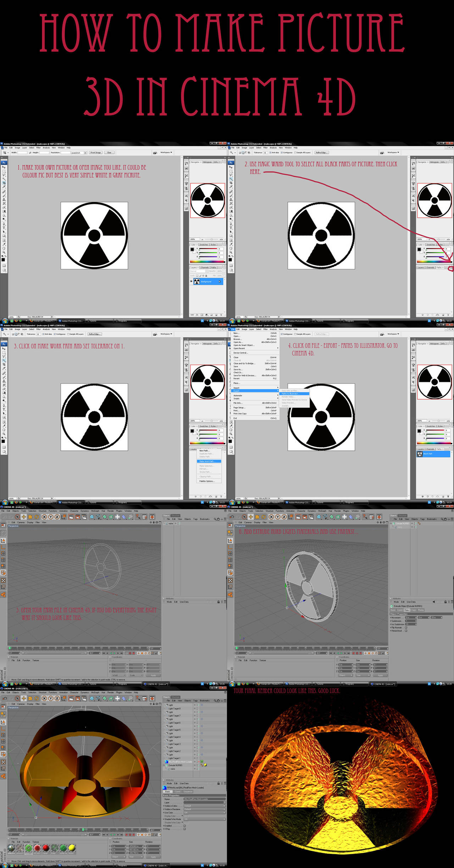Expand Import submenu in step 4 File menu
454x868 pixels.
255,388
